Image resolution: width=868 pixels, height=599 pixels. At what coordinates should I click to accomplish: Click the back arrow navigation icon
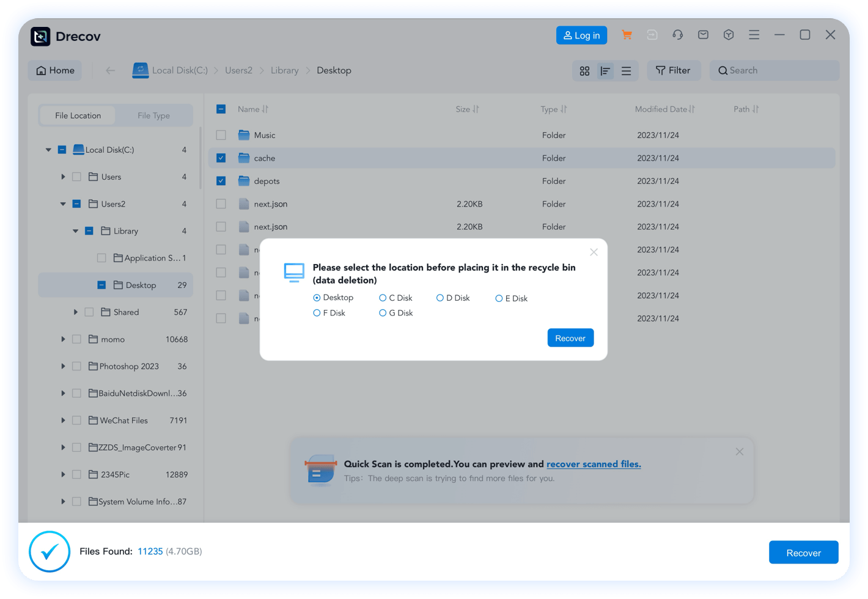[110, 70]
